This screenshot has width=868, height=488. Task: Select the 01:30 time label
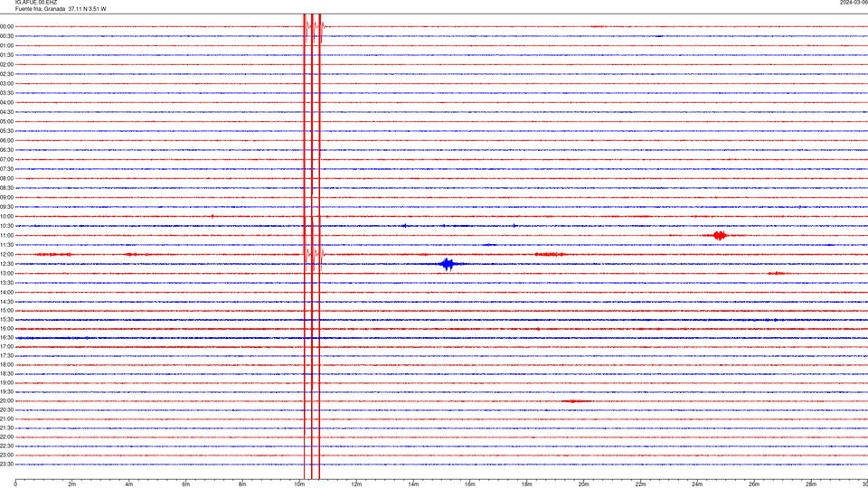point(6,55)
